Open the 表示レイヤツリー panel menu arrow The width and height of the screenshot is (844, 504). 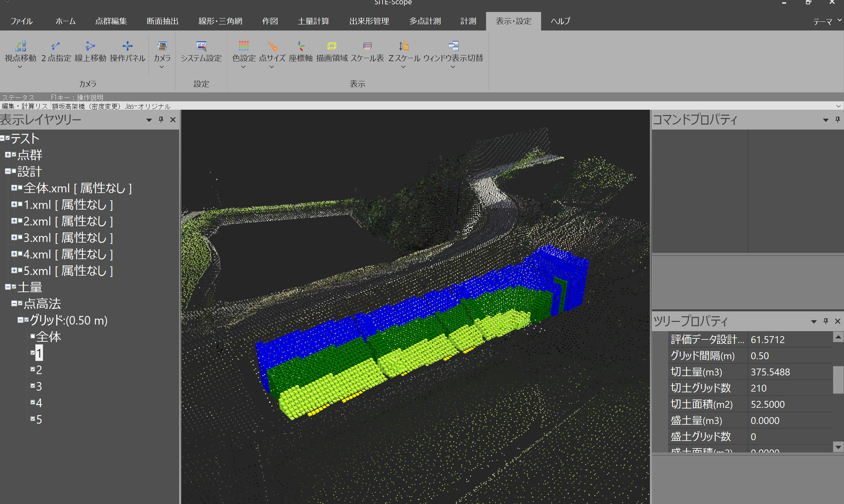pos(149,120)
